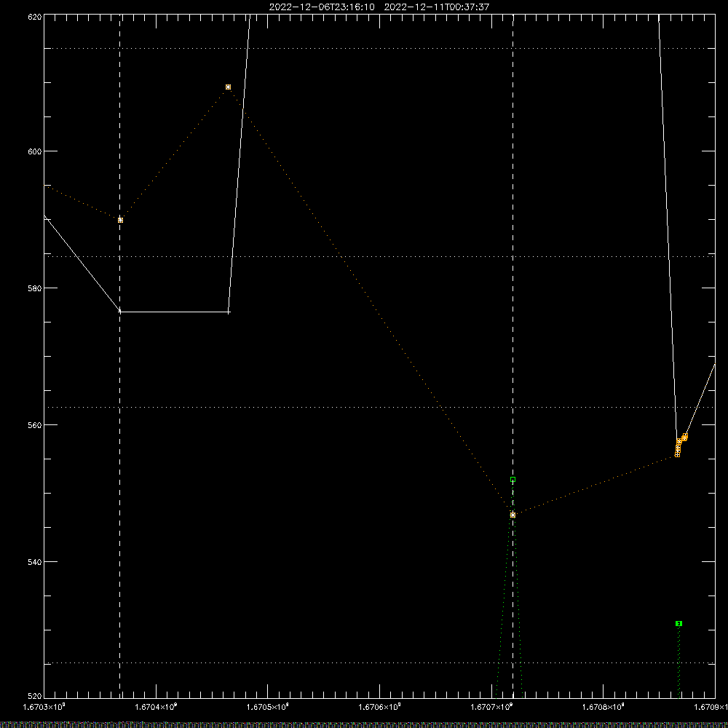Select the y-axis label 540

[x=35, y=562]
